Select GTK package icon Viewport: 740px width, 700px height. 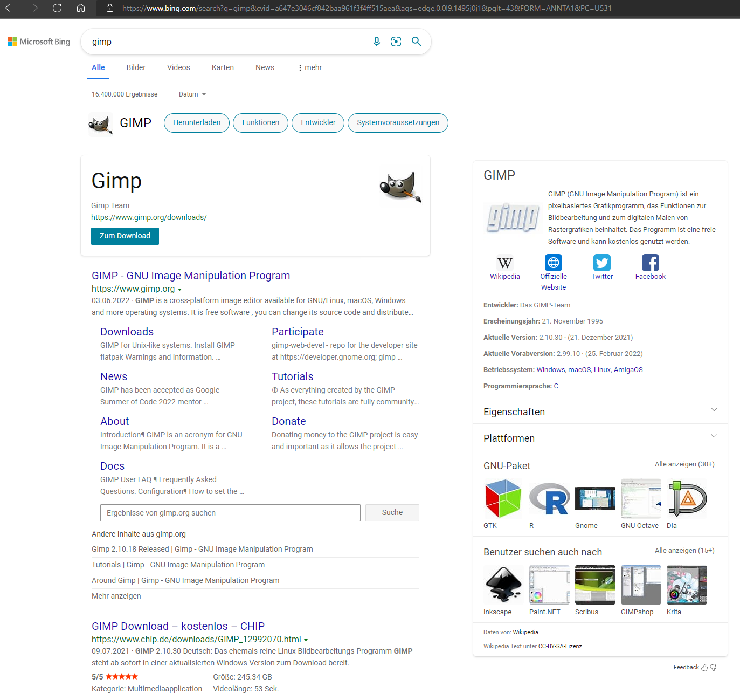coord(503,499)
